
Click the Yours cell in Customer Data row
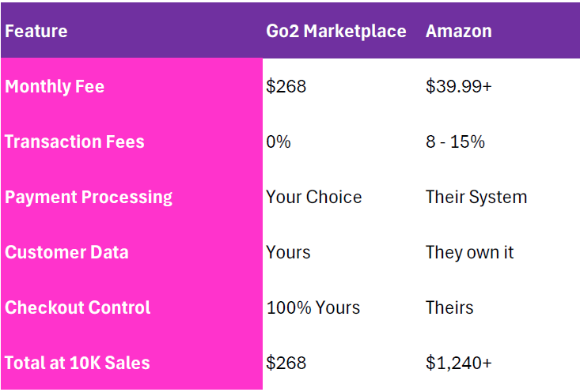(289, 253)
